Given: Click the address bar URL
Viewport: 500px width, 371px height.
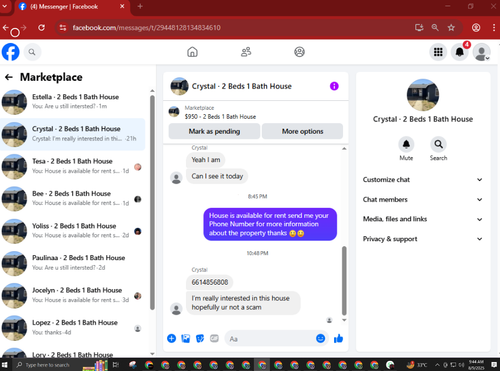Looking at the screenshot, I should coord(147,28).
